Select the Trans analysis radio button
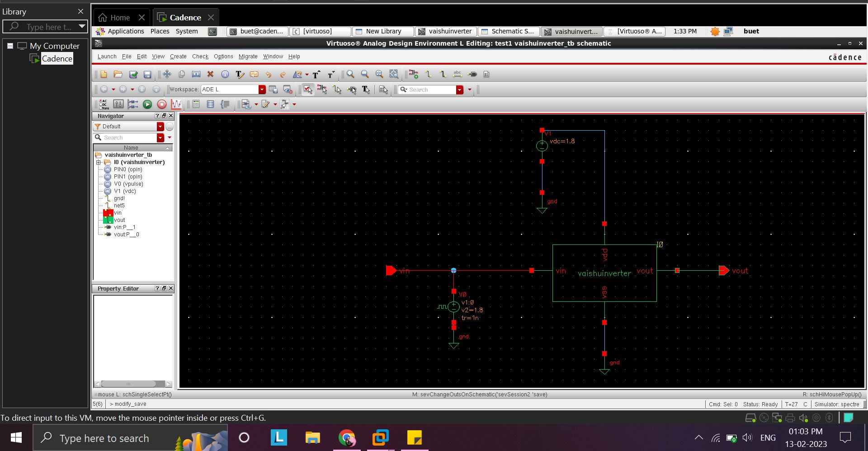Screen dimensions: 868x451 [x=100, y=108]
